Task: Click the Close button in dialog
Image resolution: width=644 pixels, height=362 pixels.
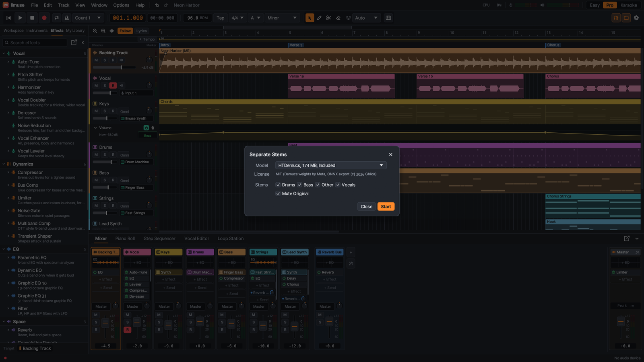Action: [x=366, y=207]
